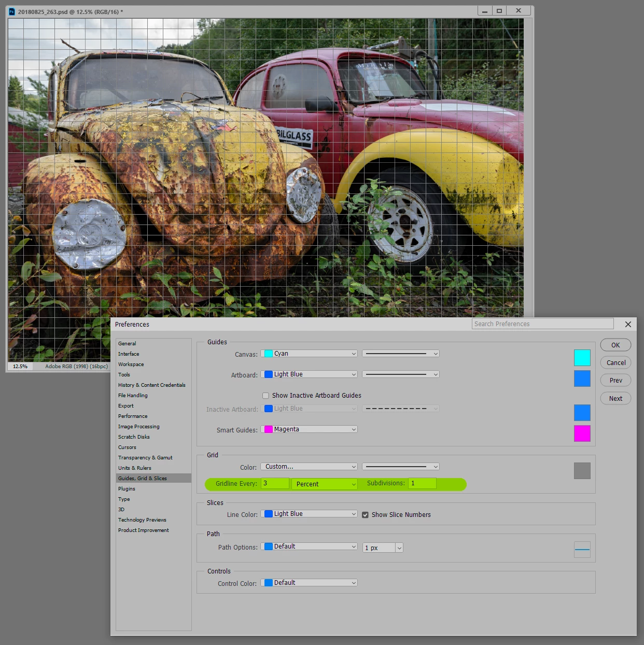Screen dimensions: 644x645
Task: Uncheck Show Slice Numbers
Action: (365, 515)
